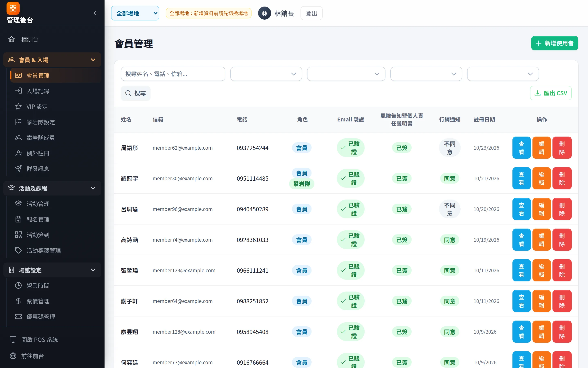
Task: Click the 搜尋 search button
Action: 136,93
